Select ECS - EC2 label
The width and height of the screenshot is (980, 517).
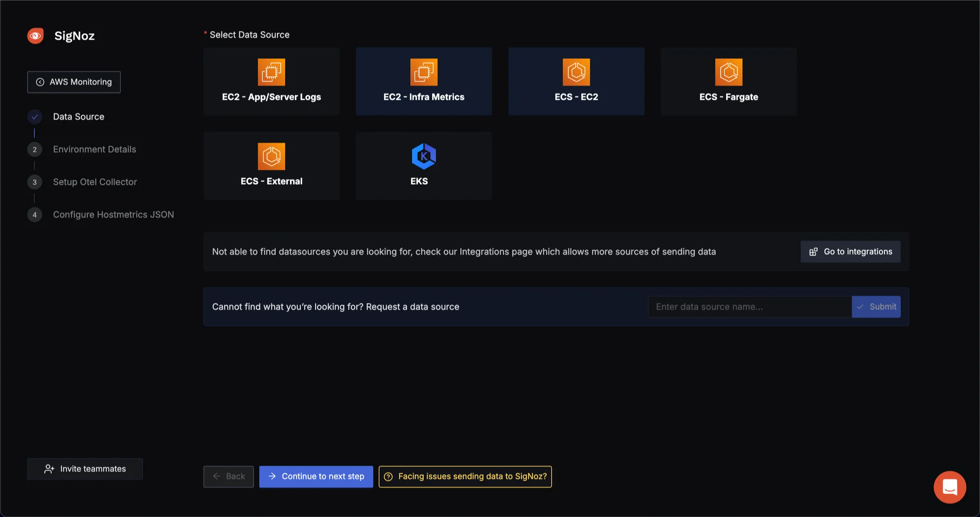pyautogui.click(x=576, y=97)
